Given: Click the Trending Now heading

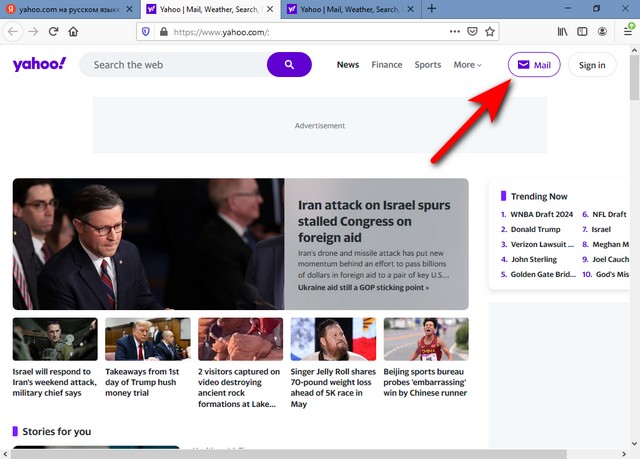Looking at the screenshot, I should tap(539, 196).
